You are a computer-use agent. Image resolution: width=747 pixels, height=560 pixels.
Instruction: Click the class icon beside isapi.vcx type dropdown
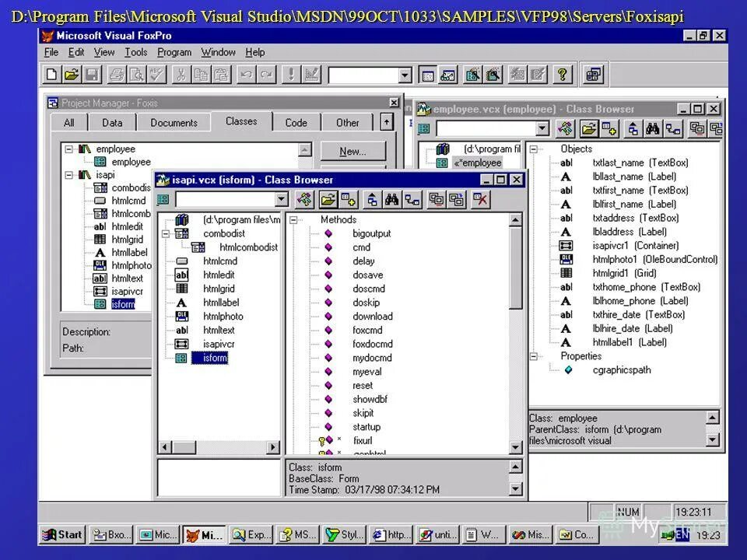coord(163,199)
